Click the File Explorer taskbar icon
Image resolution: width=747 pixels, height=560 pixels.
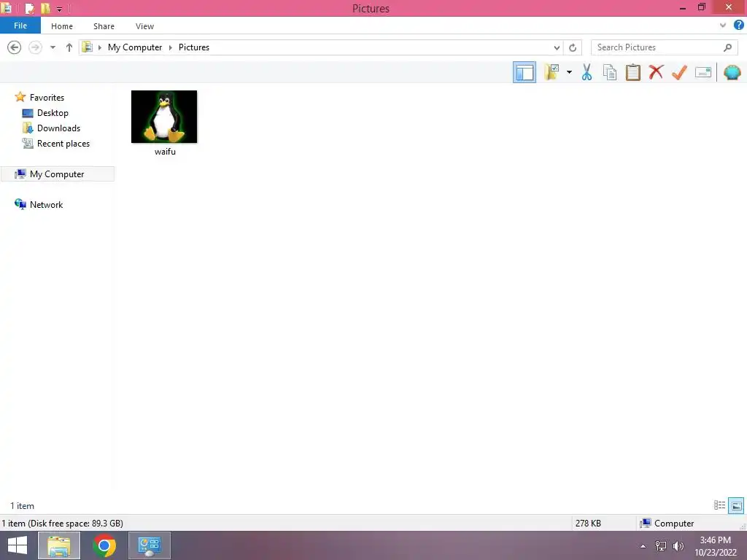[59, 545]
